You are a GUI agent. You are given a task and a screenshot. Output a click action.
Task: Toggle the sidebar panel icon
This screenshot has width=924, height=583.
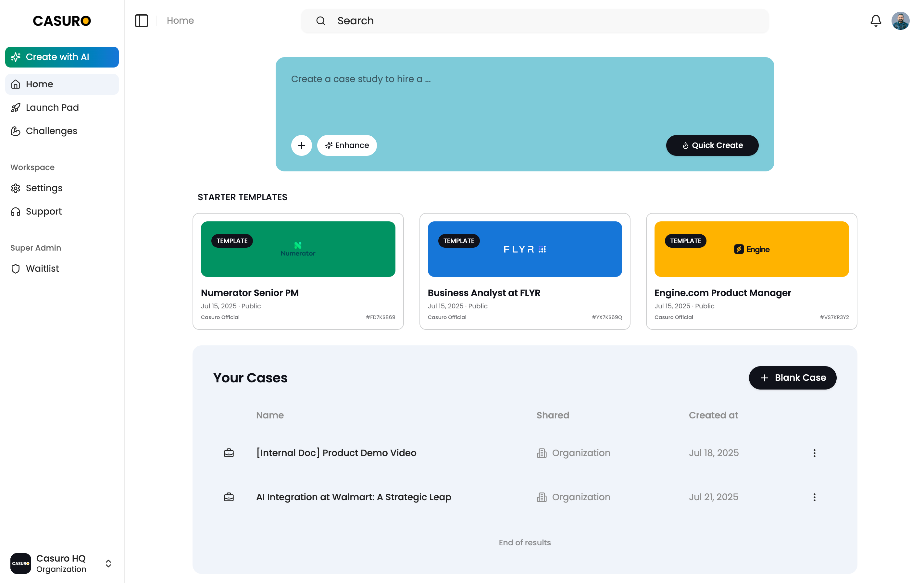[x=141, y=21]
